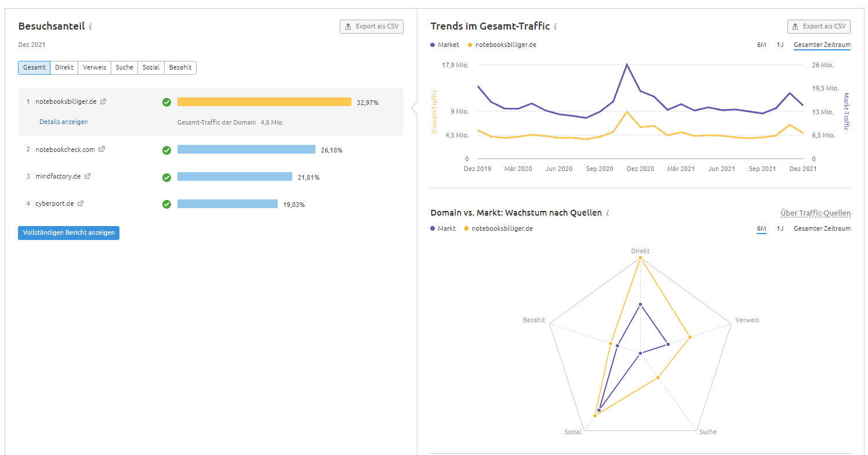Open external link icon for mindfactory.de
This screenshot has height=455, width=868.
[88, 176]
